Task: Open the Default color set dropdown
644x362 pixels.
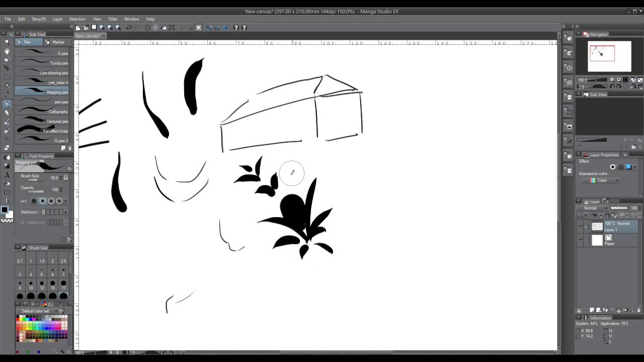Action: pos(39,311)
